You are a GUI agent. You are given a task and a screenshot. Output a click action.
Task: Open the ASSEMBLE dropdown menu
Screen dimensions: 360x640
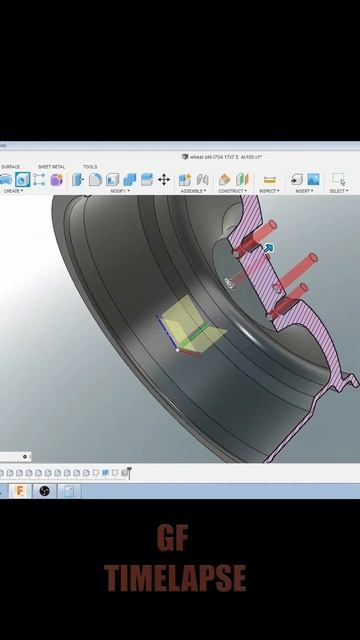coord(194,191)
